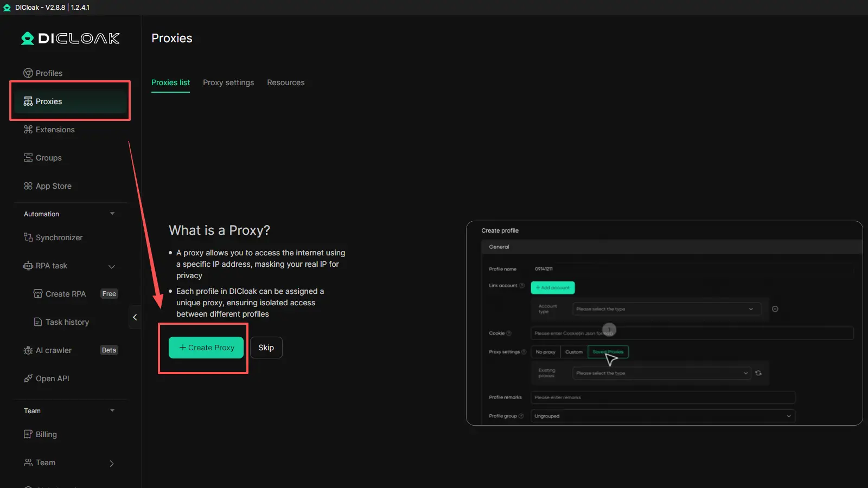Click the AI crawler bug icon

pos(28,350)
